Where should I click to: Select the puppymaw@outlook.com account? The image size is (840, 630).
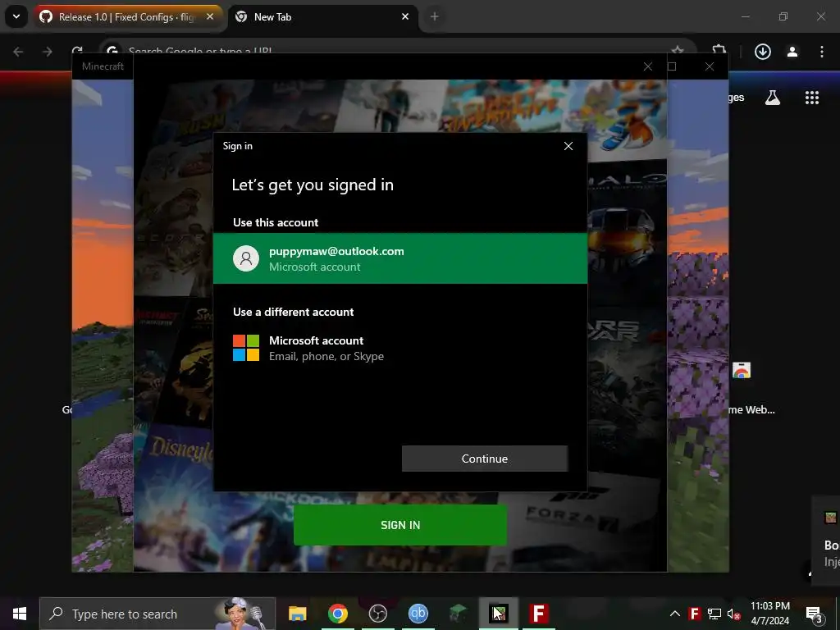pos(400,258)
